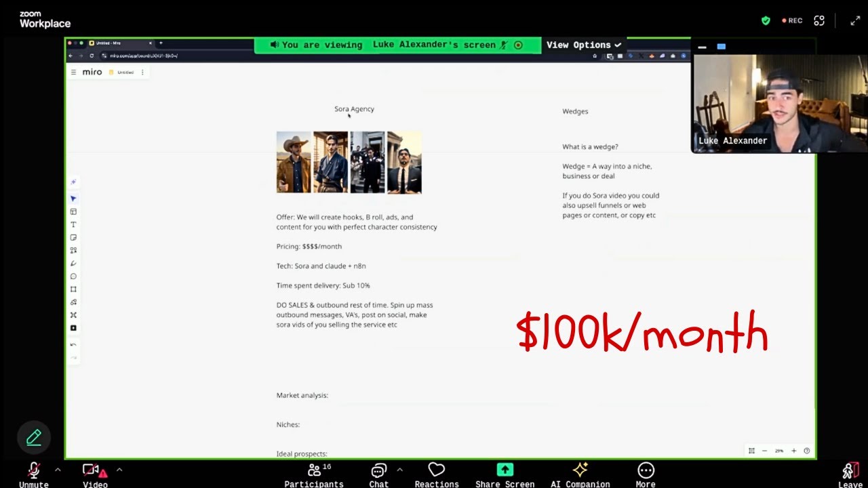Expand chat options arrow next to Chat
Viewport: 868px width, 488px height.
[x=399, y=469]
